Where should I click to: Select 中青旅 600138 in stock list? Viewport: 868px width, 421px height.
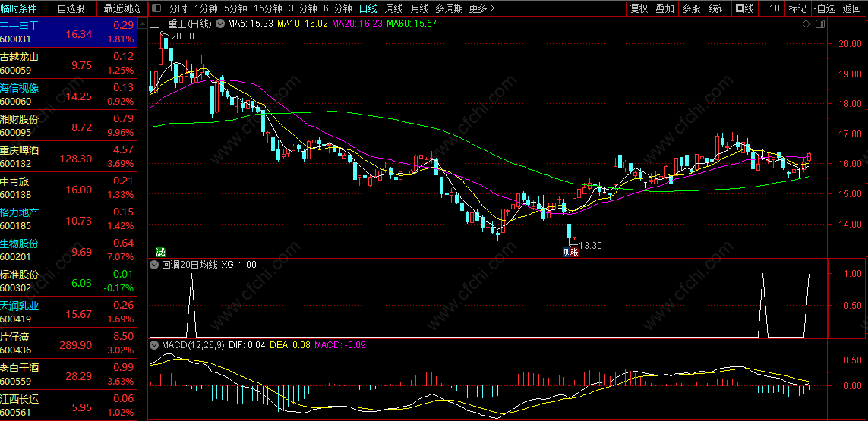(68, 187)
